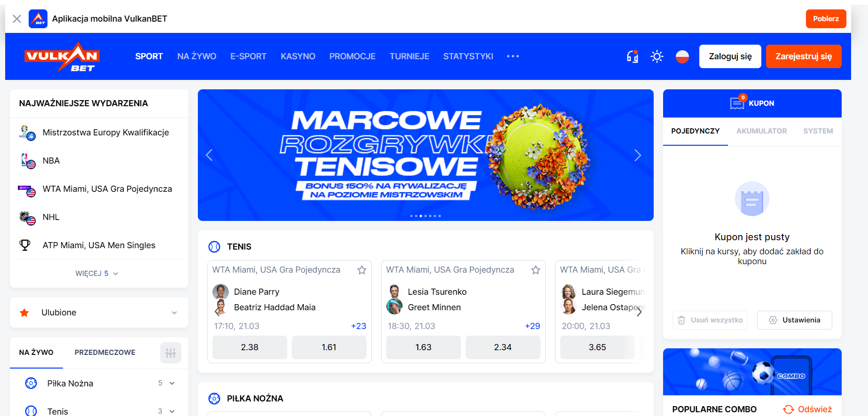The width and height of the screenshot is (868, 416).
Task: Click the ATP Miami trophy icon
Action: (x=25, y=245)
